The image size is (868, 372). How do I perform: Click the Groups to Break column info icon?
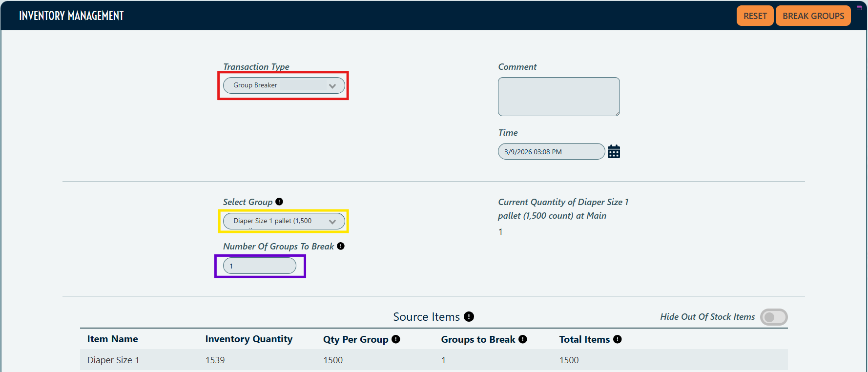coord(523,339)
